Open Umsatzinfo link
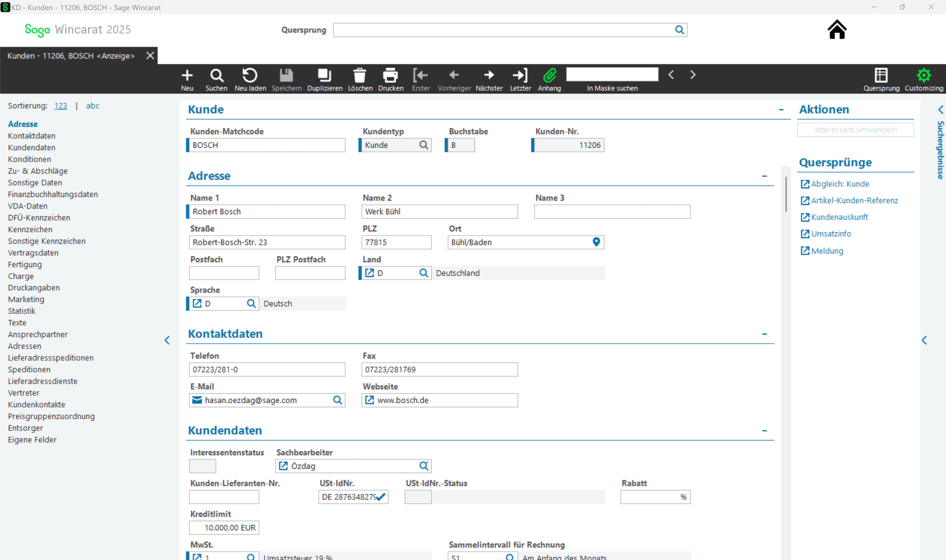The width and height of the screenshot is (946, 560). tap(831, 234)
